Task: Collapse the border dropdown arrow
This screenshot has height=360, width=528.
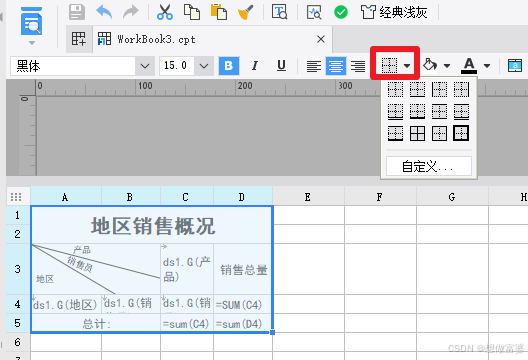Action: click(x=407, y=66)
